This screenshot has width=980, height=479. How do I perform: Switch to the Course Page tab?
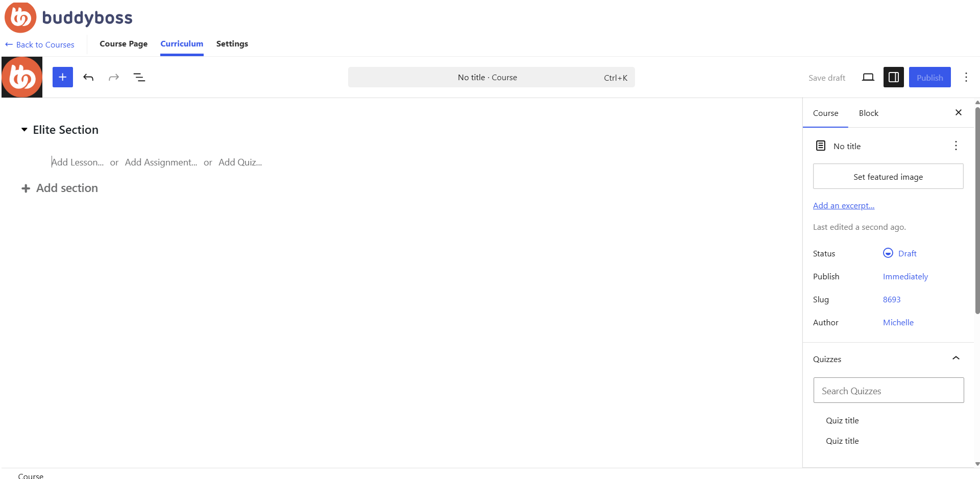[124, 43]
